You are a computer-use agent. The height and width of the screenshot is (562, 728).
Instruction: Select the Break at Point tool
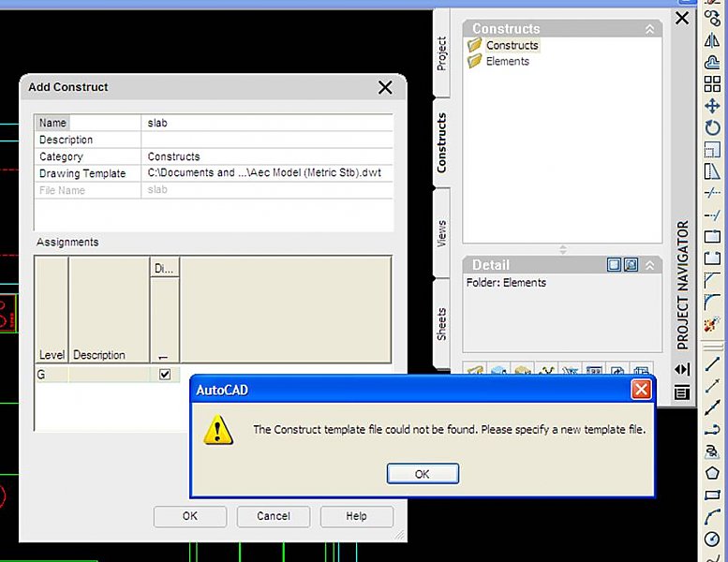(712, 236)
